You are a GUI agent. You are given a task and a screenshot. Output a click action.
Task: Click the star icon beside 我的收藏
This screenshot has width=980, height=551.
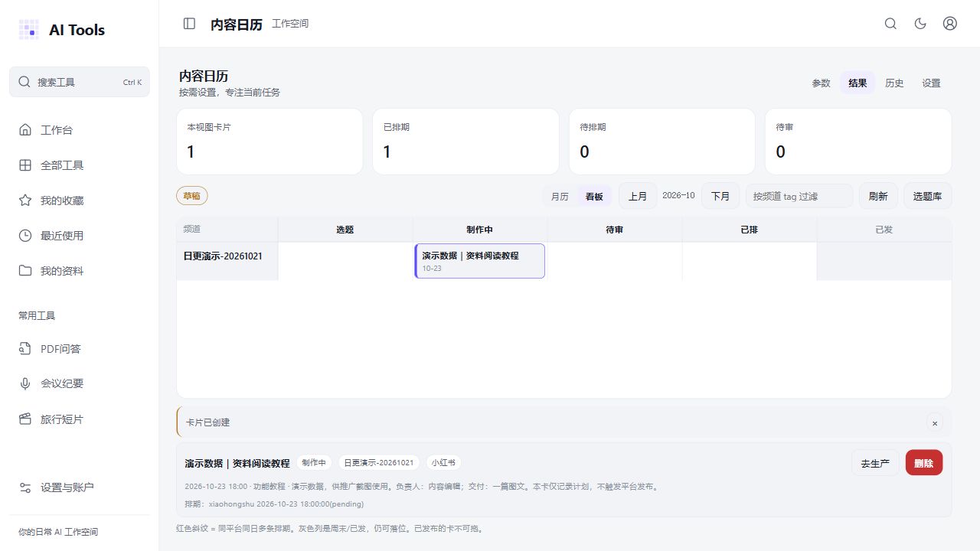[x=25, y=201]
